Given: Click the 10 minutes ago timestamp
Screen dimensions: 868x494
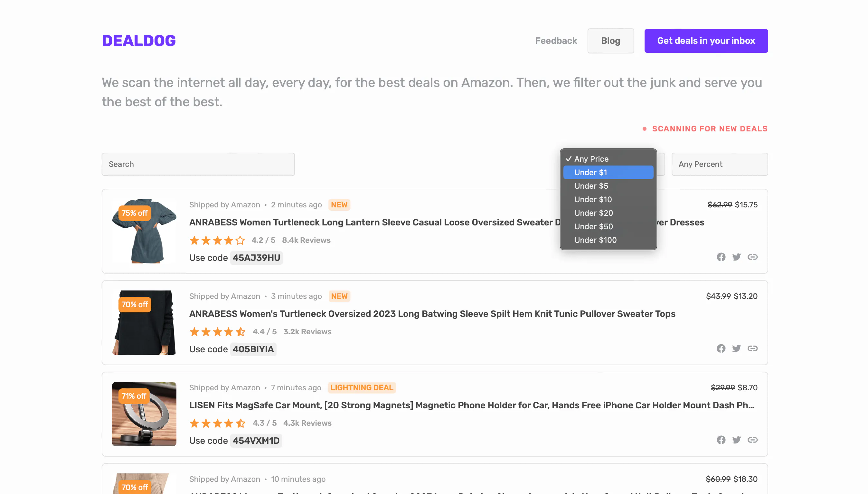Looking at the screenshot, I should 298,479.
